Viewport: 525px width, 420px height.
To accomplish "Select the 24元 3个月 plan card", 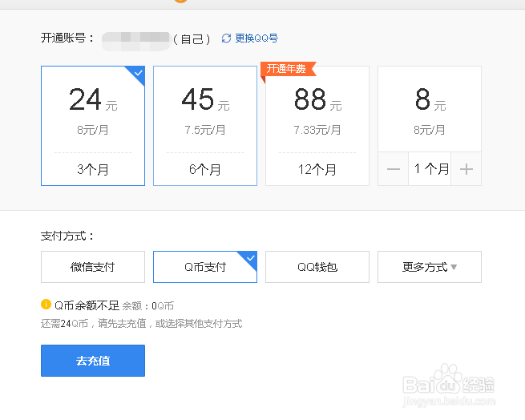I will pos(93,126).
